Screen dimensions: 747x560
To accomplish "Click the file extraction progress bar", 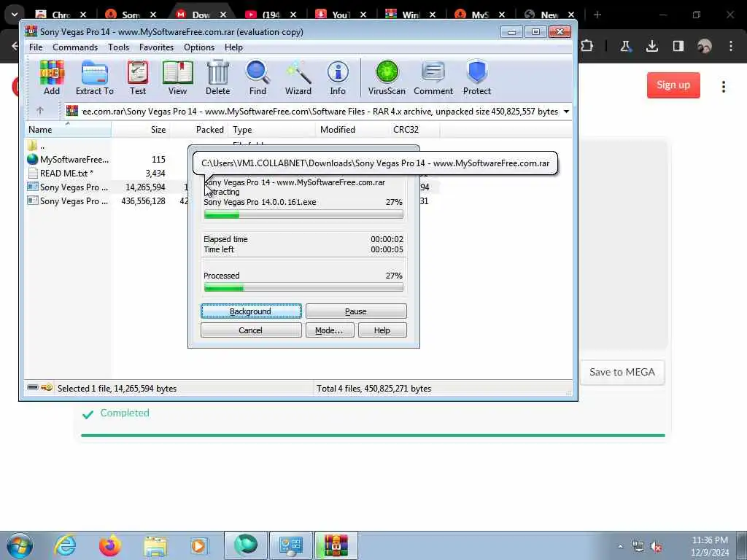I will (x=303, y=215).
